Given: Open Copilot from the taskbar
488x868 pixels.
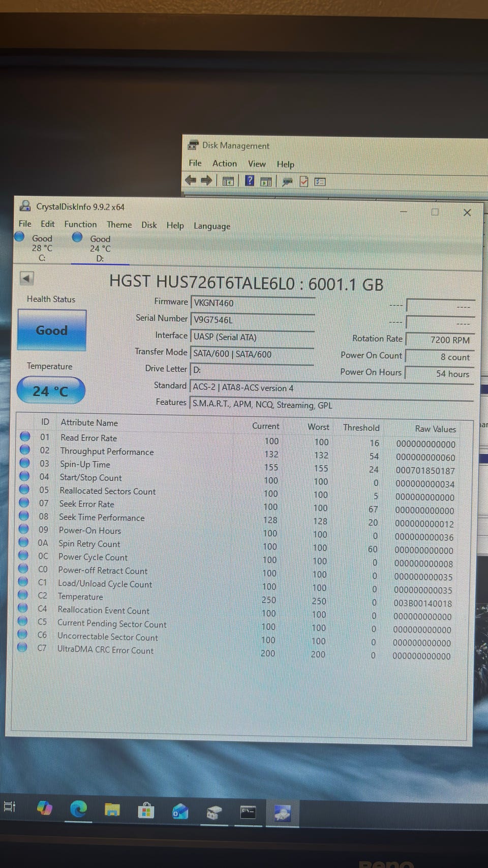Looking at the screenshot, I should click(x=45, y=807).
